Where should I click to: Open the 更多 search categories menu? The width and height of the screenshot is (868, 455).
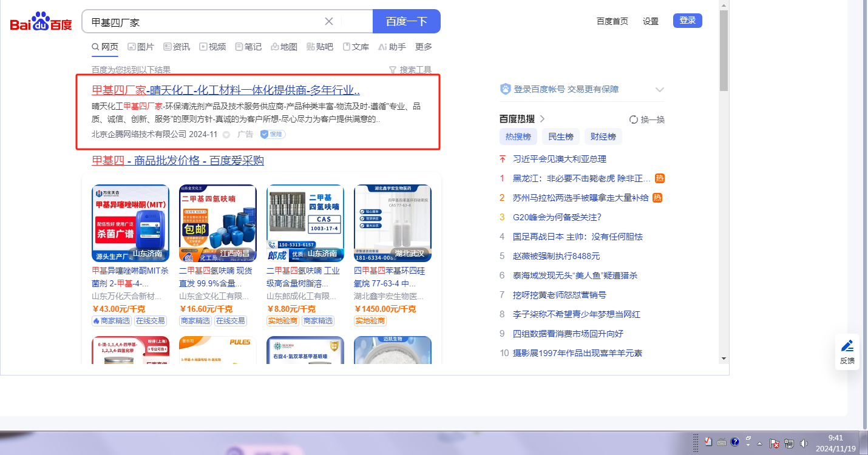(x=424, y=47)
